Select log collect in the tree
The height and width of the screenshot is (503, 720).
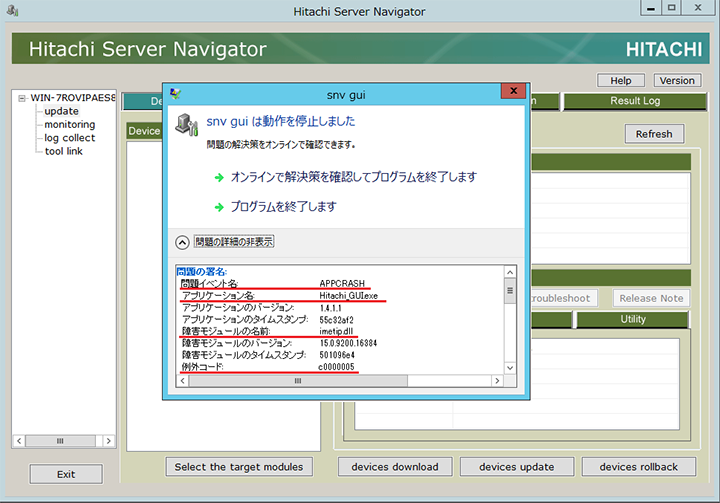pyautogui.click(x=70, y=138)
